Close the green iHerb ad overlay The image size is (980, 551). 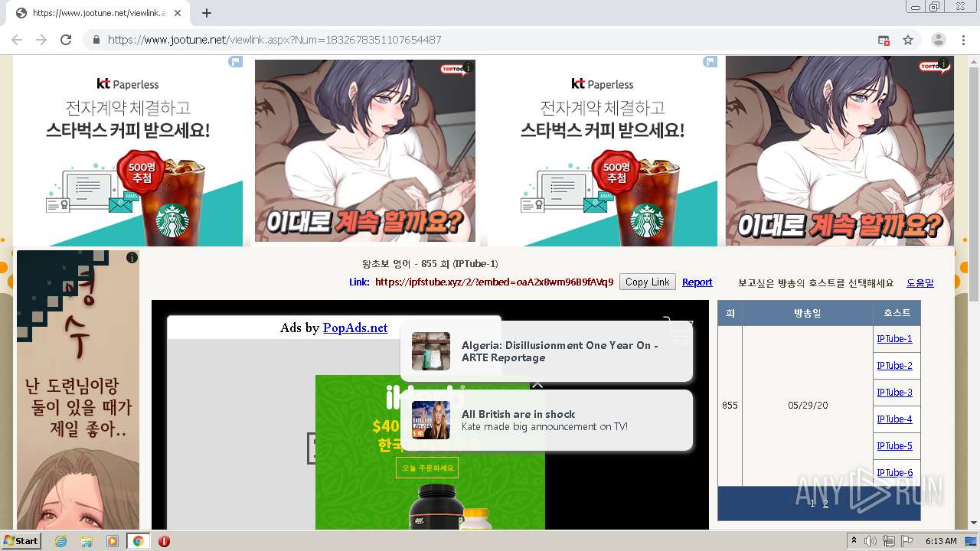pyautogui.click(x=537, y=384)
